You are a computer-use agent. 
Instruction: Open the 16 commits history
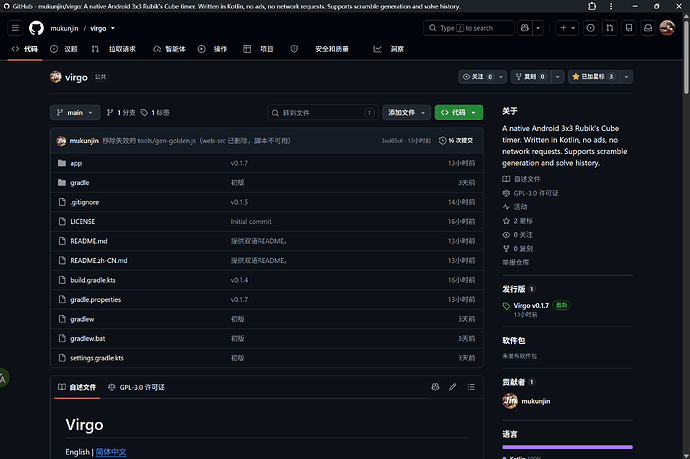pyautogui.click(x=456, y=140)
